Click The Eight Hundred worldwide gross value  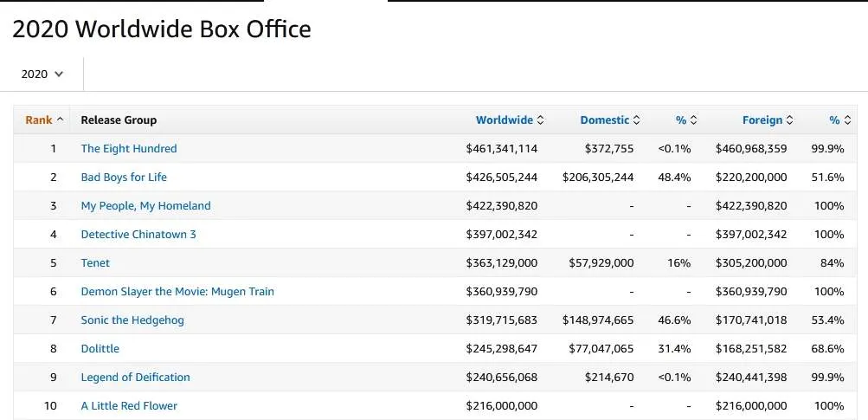pos(501,149)
